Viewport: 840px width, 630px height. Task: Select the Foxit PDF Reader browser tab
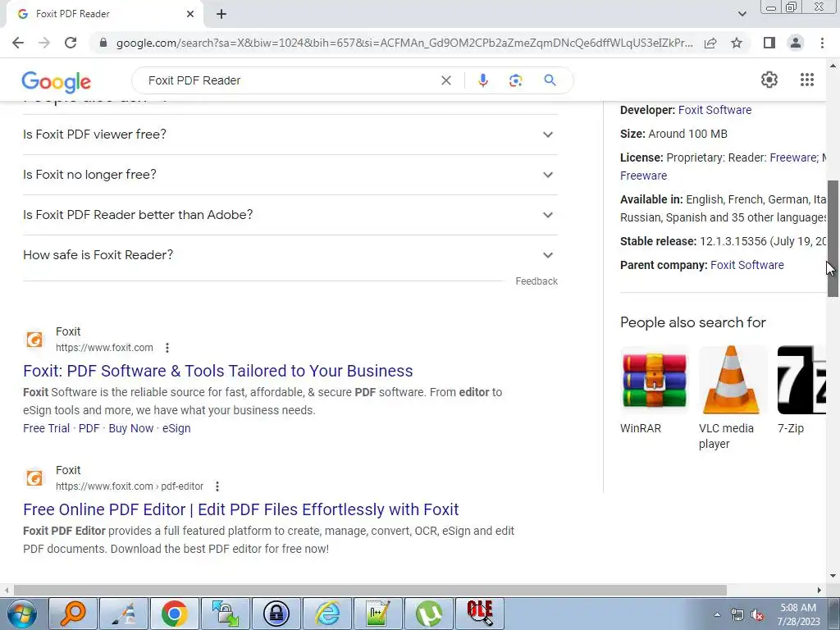coord(104,14)
